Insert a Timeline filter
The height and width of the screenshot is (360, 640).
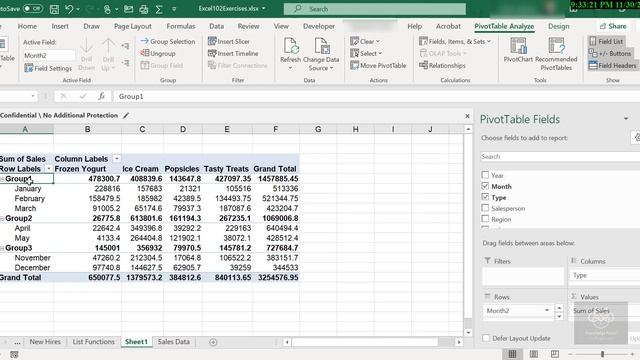pos(233,53)
